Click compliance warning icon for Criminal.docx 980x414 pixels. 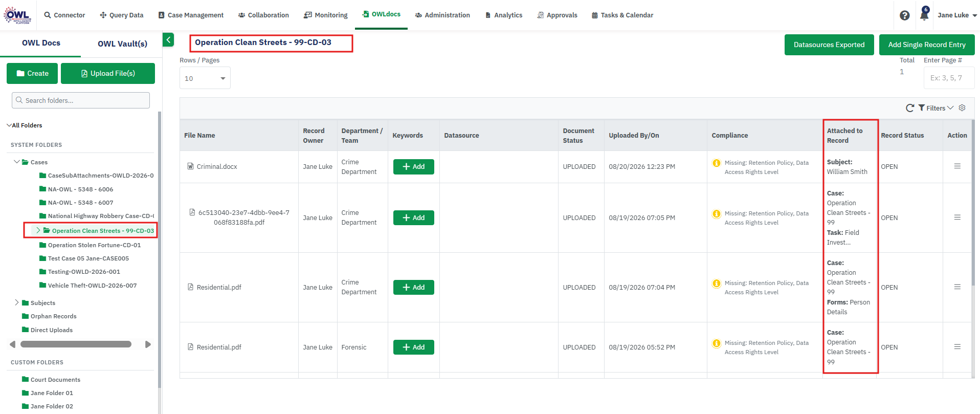point(717,163)
